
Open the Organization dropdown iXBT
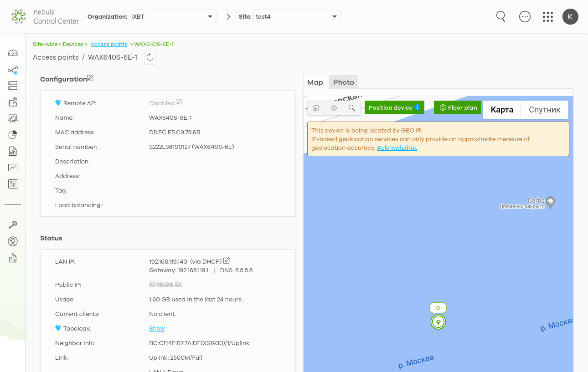click(x=172, y=16)
